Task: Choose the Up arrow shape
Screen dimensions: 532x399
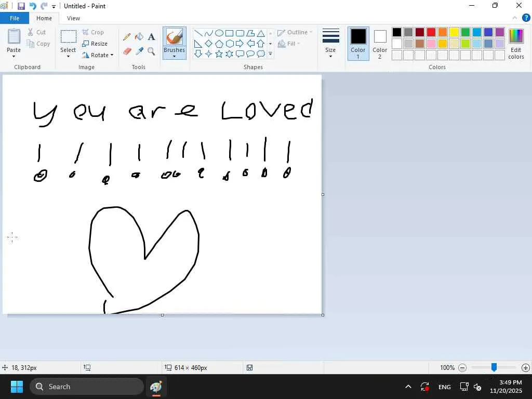Action: coord(261,44)
